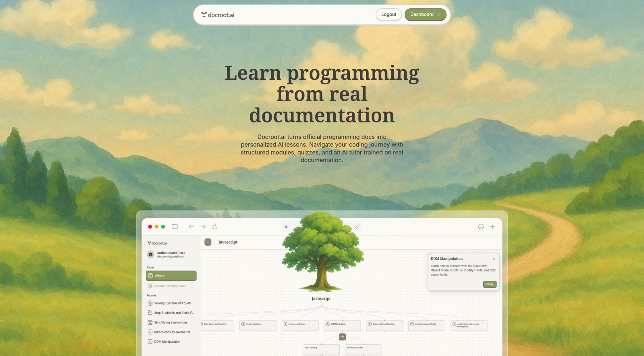The height and width of the screenshot is (356, 644).
Task: Select the Event Handling child node
Action: coord(321,350)
